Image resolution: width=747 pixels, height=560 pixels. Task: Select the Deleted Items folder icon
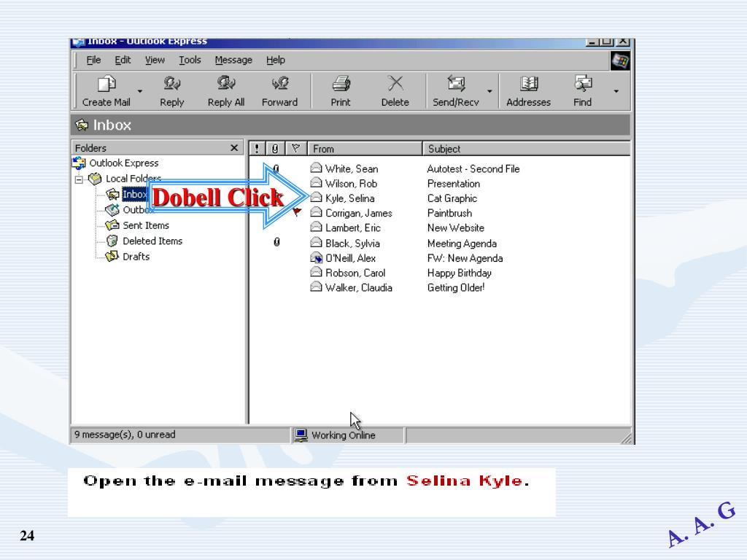112,241
